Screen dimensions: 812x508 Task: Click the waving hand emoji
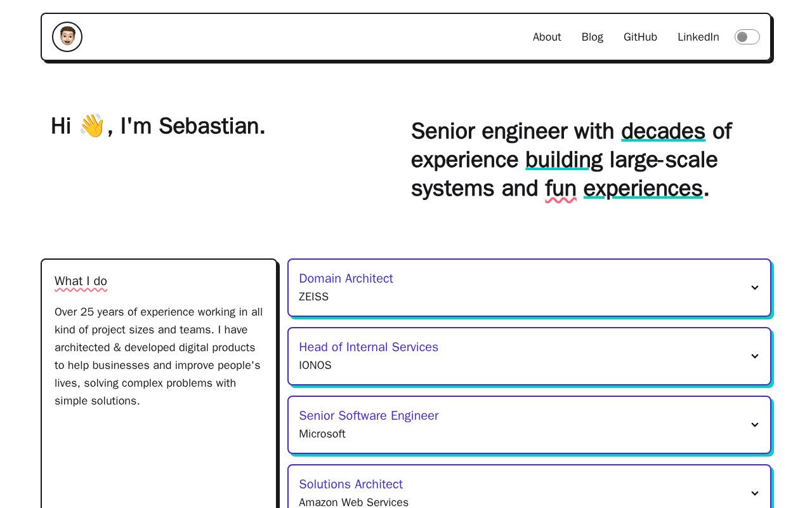(x=92, y=126)
